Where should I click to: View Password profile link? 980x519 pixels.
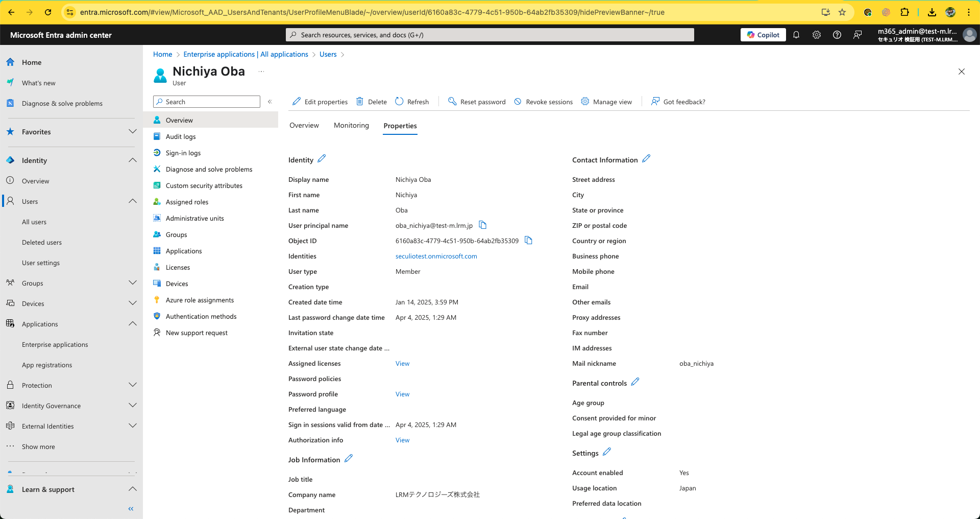(402, 394)
